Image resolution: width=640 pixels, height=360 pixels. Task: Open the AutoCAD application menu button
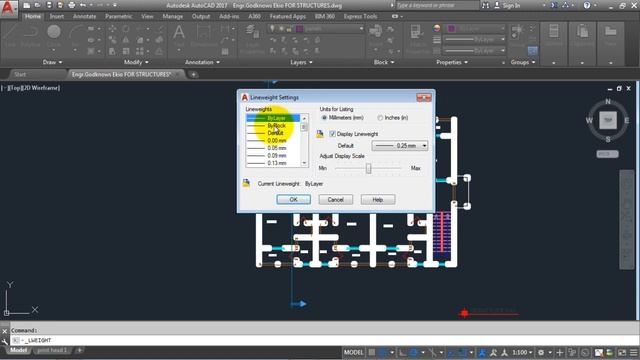(x=8, y=8)
